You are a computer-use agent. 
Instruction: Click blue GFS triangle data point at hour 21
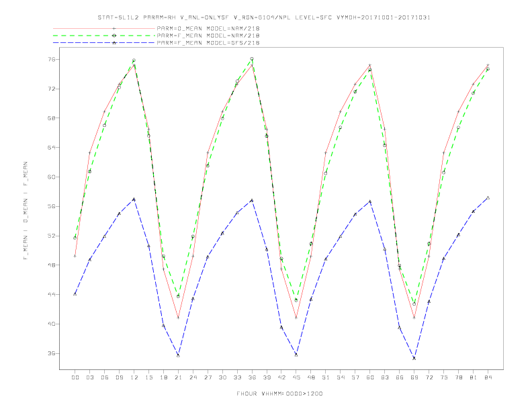178,355
